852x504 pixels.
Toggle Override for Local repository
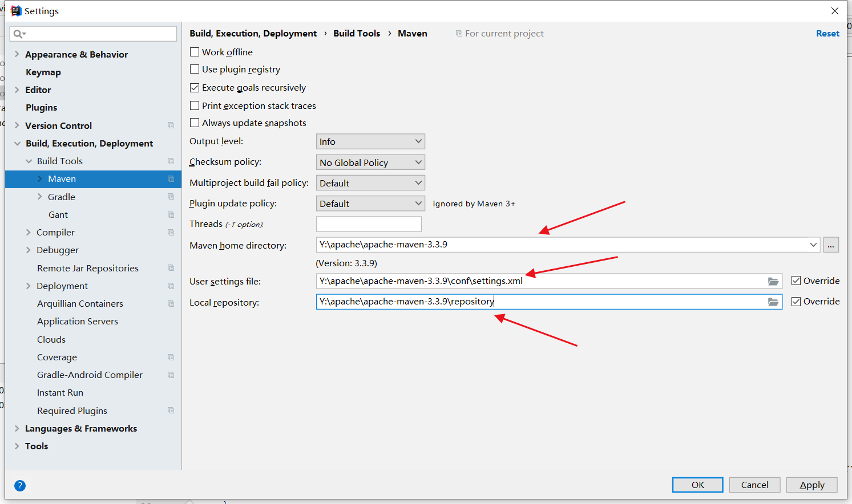pyautogui.click(x=796, y=302)
